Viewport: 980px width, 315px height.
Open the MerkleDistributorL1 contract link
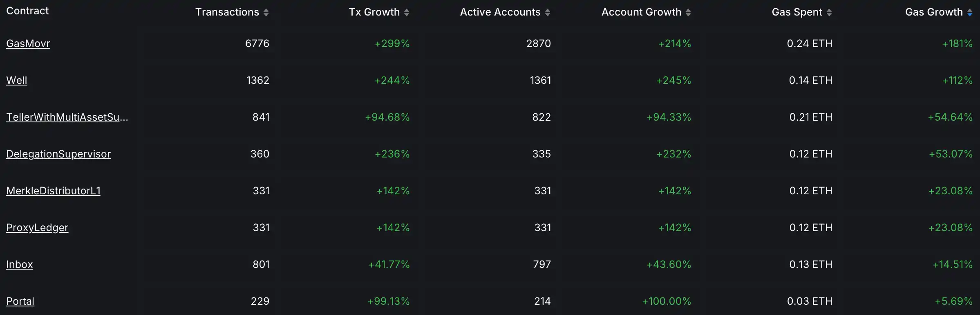coord(53,191)
